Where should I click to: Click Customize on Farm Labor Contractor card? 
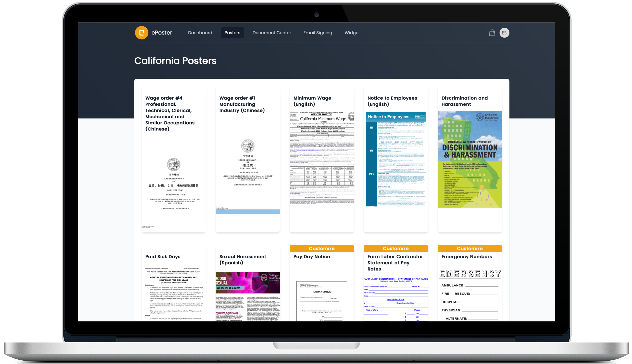coord(395,248)
